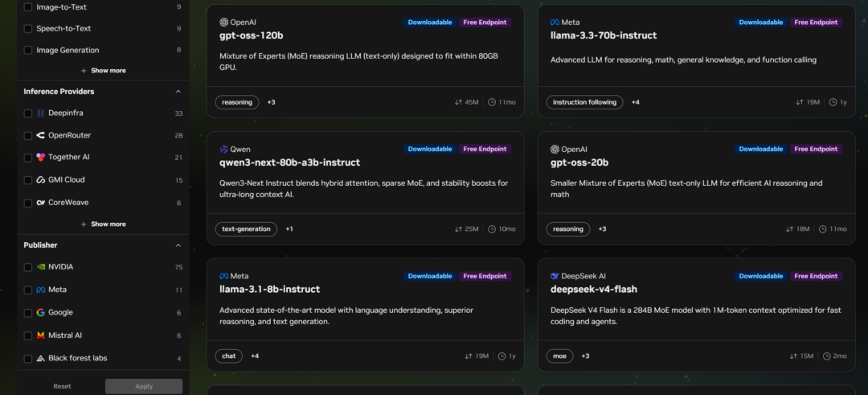The height and width of the screenshot is (395, 868).
Task: Select the NVIDIA publisher checkbox
Action: pyautogui.click(x=27, y=268)
